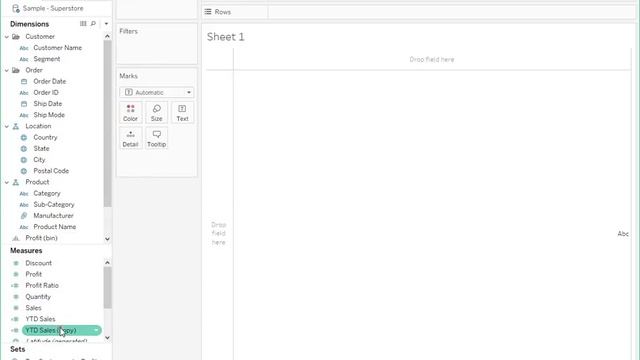This screenshot has height=360, width=640.
Task: Click the Discount measure icon
Action: (x=16, y=263)
